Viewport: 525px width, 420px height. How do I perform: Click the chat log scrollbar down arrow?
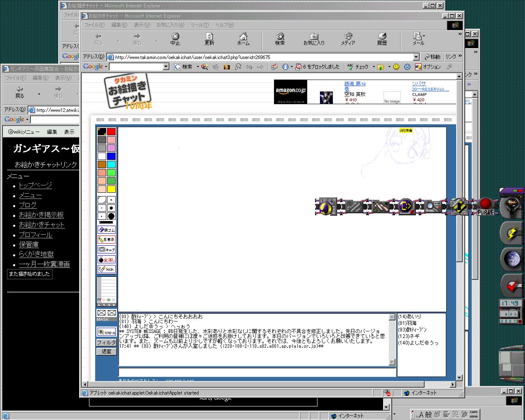[392, 362]
